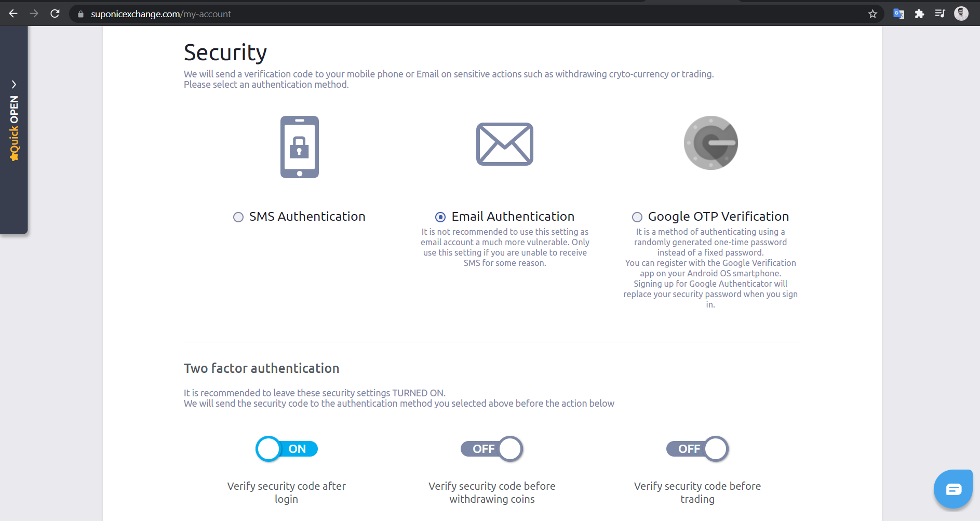
Task: Toggle verify code before trading
Action: (697, 449)
